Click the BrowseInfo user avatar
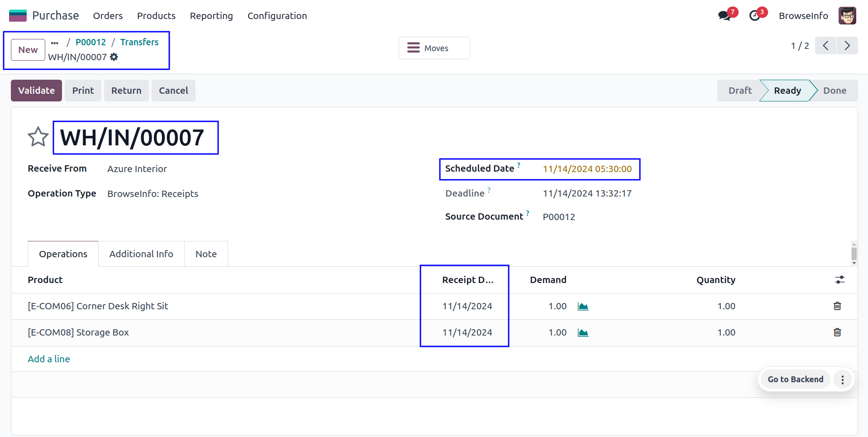This screenshot has width=868, height=437. click(x=847, y=16)
